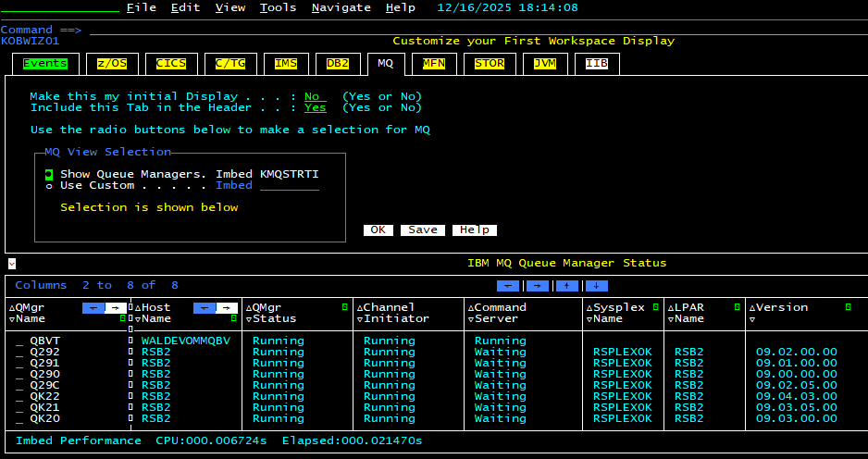Screen dimensions: 868x459
Task: Click the Use Custom Imbed input field
Action: (289, 186)
